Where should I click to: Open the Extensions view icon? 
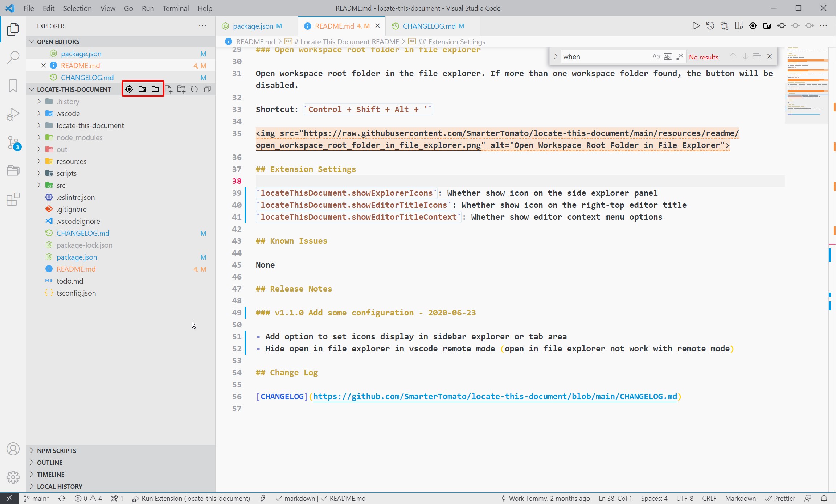point(13,199)
